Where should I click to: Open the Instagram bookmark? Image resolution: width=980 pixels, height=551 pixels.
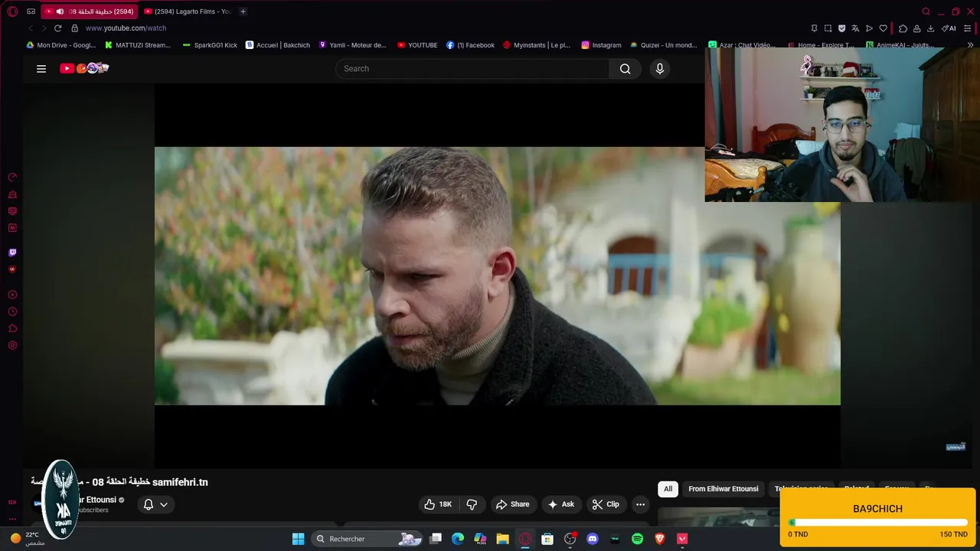tap(601, 45)
